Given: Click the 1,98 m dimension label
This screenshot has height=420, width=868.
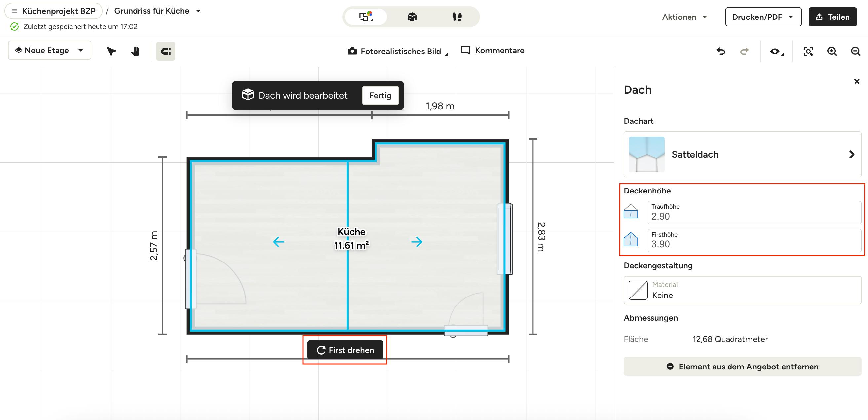Looking at the screenshot, I should (x=440, y=106).
